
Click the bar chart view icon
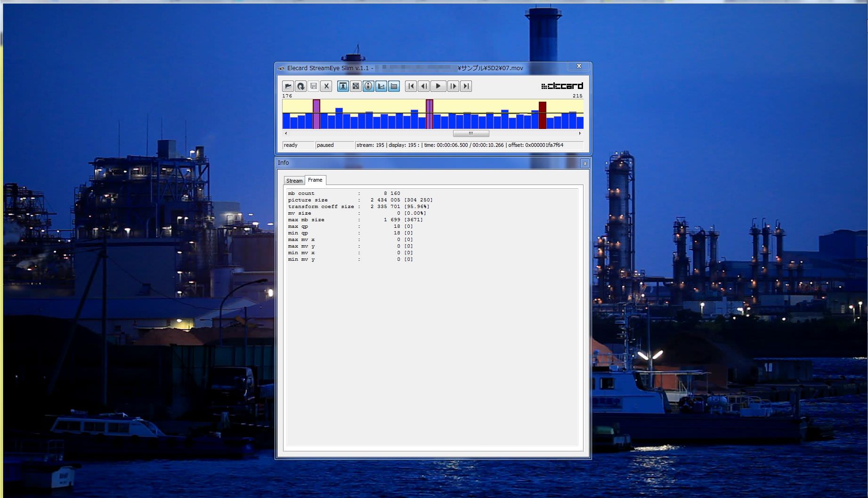tap(381, 86)
